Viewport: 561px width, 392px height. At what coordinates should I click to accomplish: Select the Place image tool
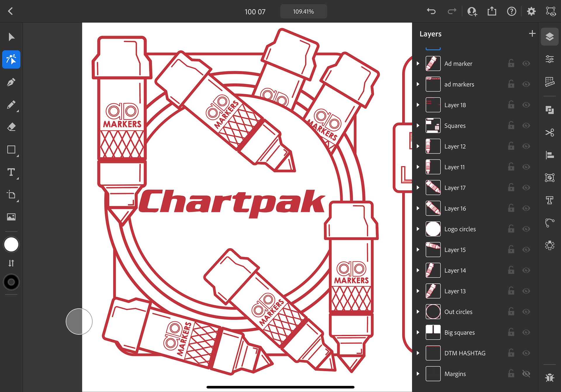(11, 217)
